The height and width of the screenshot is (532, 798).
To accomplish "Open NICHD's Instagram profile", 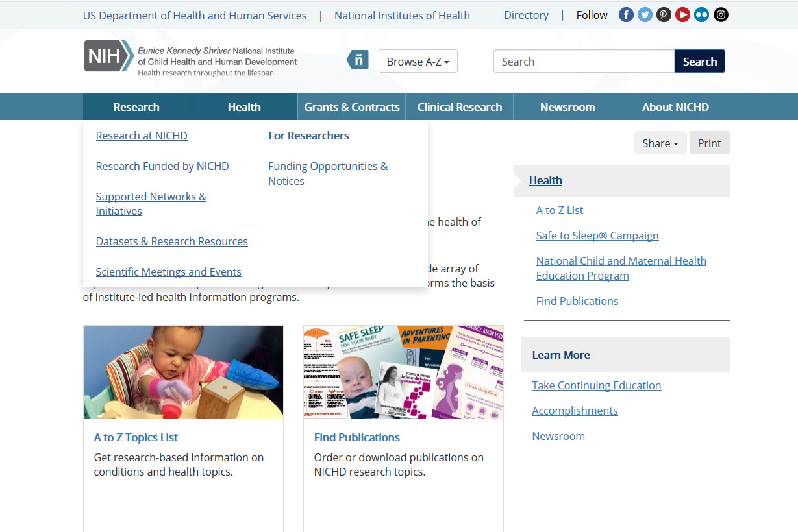I will (x=721, y=14).
